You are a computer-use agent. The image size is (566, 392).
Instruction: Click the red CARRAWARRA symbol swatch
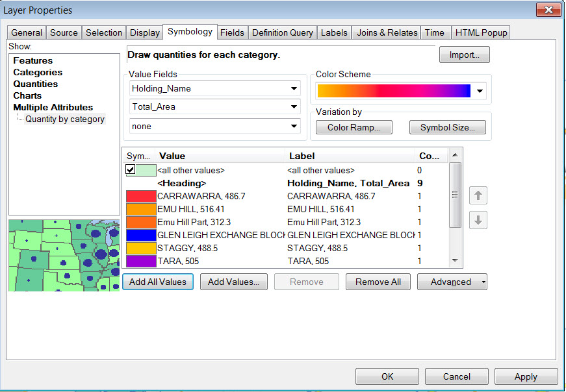pos(141,196)
